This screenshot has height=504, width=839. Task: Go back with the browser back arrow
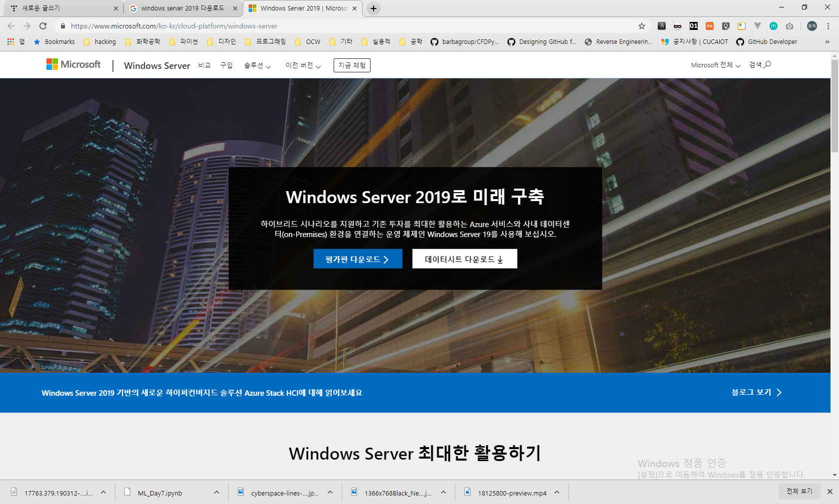tap(11, 26)
